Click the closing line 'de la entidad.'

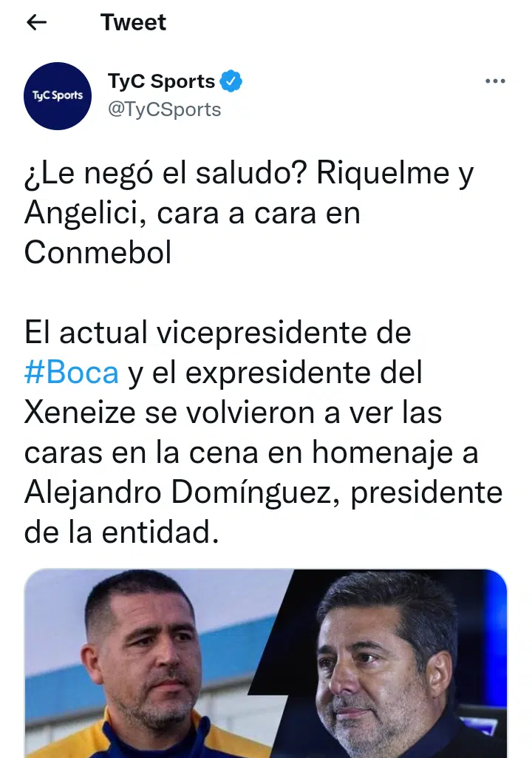point(122,532)
